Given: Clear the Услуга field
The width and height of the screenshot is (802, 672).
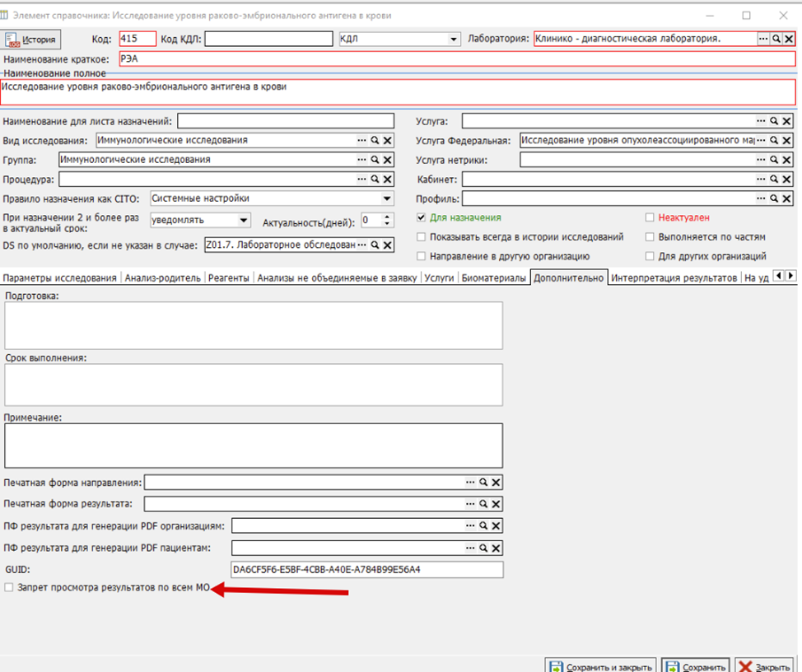Looking at the screenshot, I should coord(786,121).
